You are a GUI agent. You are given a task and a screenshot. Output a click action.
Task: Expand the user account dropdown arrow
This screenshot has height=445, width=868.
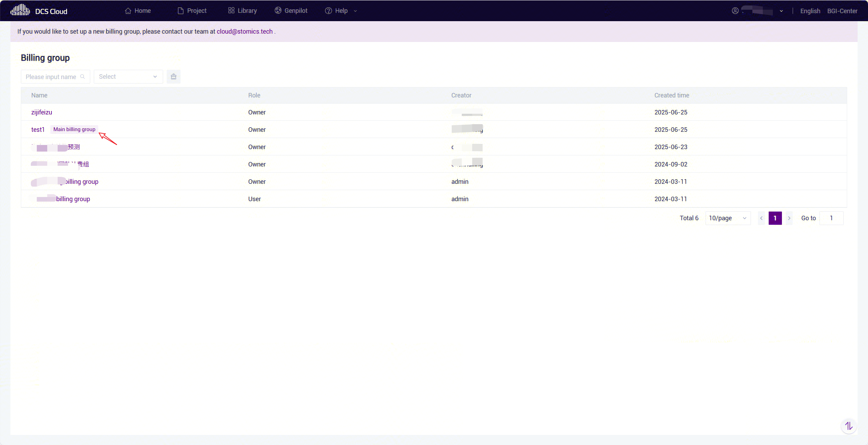click(x=781, y=11)
